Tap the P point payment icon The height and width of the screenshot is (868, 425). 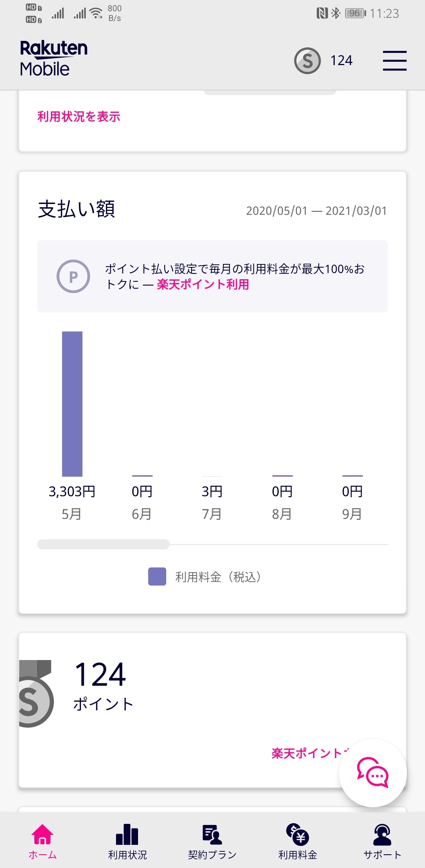(73, 277)
